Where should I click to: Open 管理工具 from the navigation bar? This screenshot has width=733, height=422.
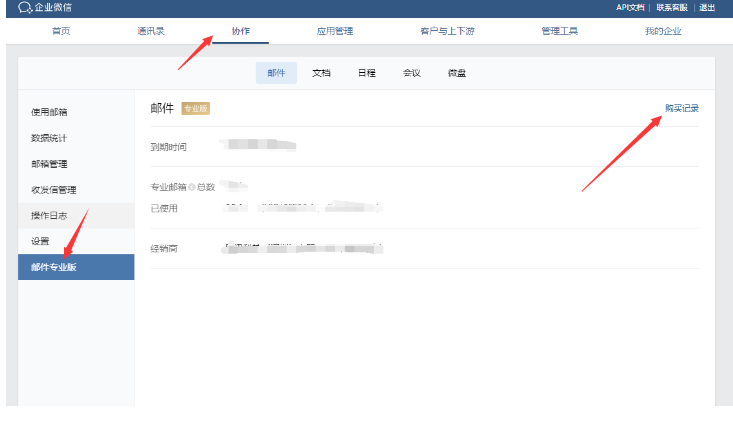(x=559, y=31)
